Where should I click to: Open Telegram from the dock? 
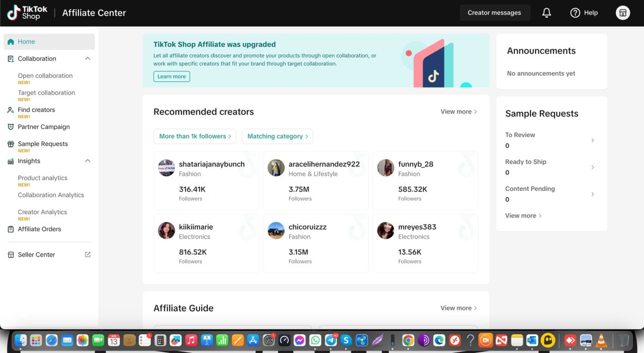(x=331, y=340)
